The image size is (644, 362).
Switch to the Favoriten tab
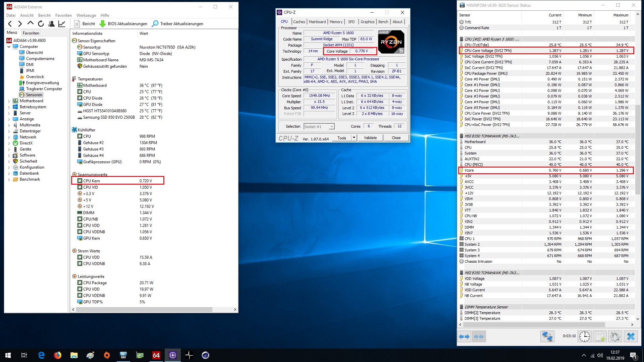[31, 33]
